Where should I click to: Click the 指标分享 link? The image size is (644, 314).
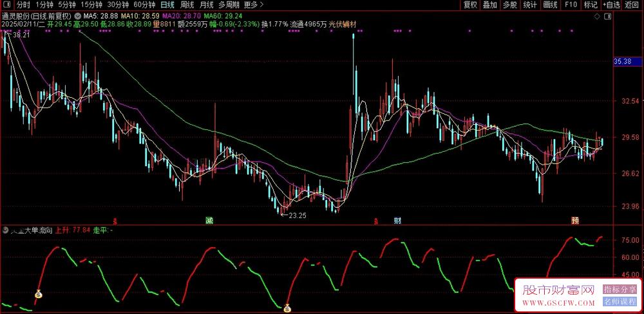coord(620,290)
